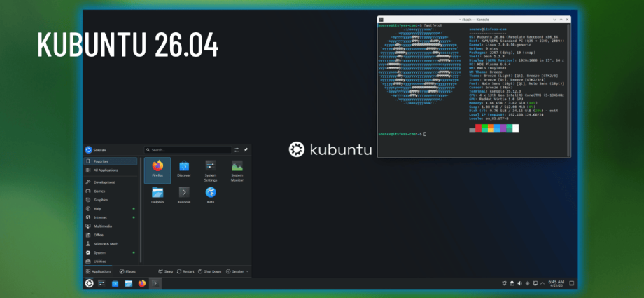Open System Monitor from the launcher favorites
644x298 pixels.
pyautogui.click(x=237, y=170)
